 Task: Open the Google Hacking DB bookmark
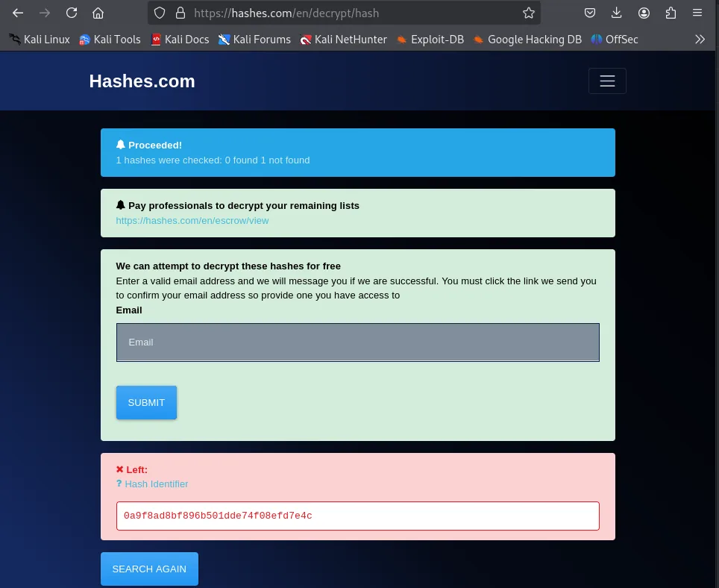pos(527,40)
